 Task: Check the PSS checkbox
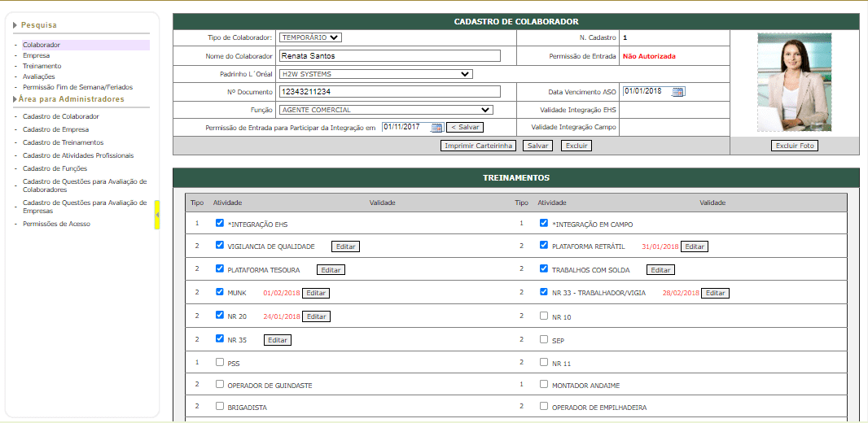(220, 362)
